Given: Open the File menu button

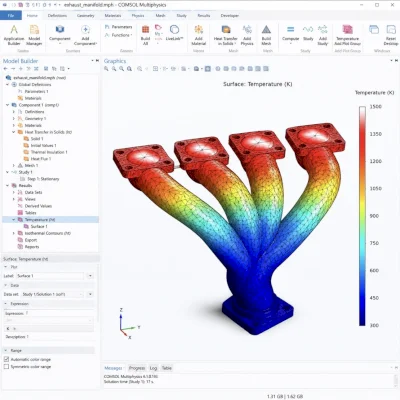Looking at the screenshot, I should tap(11, 15).
